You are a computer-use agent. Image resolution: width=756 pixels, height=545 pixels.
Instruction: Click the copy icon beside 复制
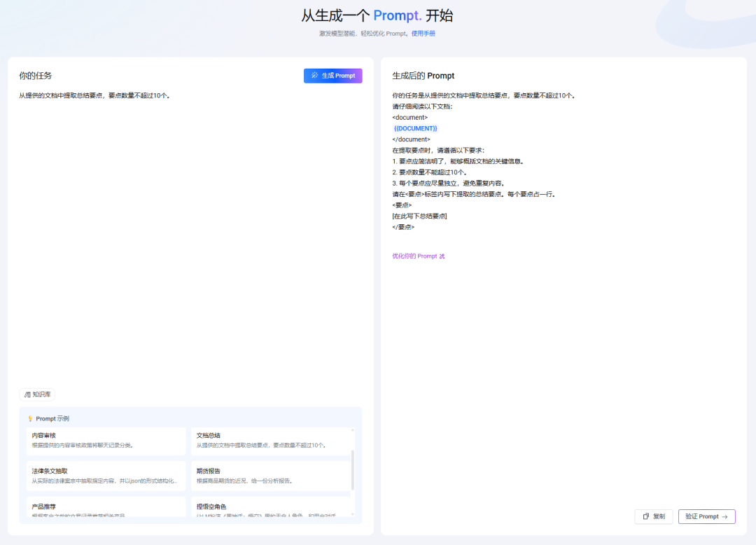pos(645,516)
